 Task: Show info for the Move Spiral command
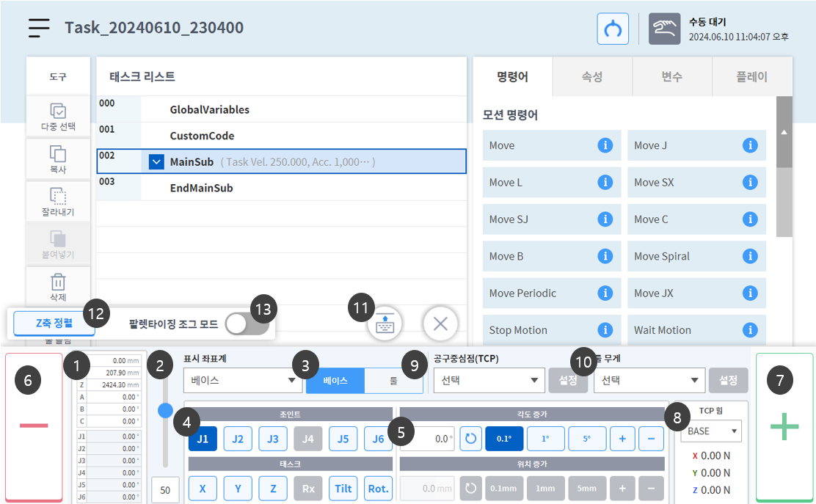point(749,256)
